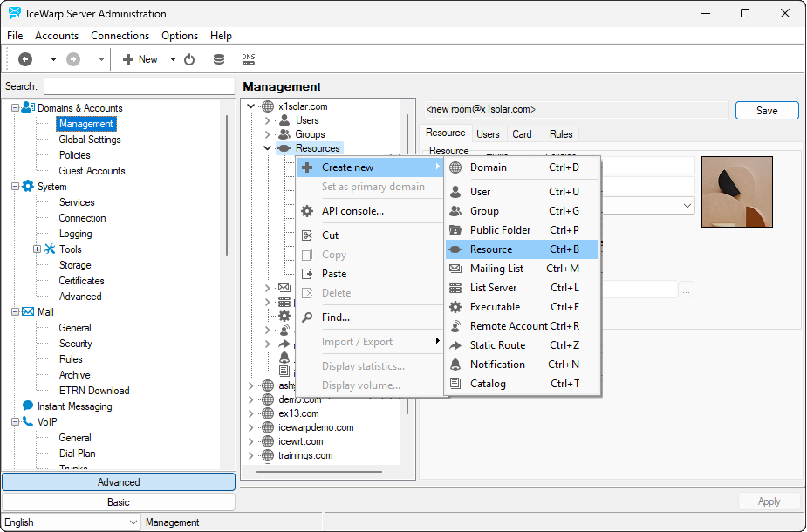Switch to Basic administration mode
This screenshot has height=532, width=807.
click(x=118, y=501)
